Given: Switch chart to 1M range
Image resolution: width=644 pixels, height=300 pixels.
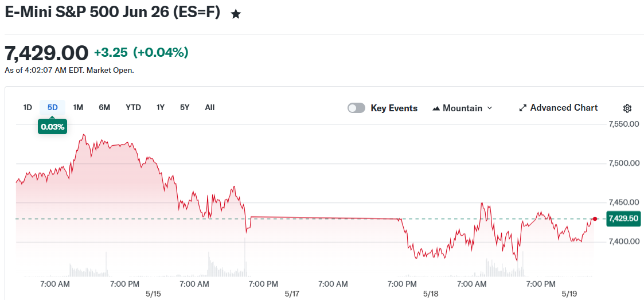Looking at the screenshot, I should point(78,108).
